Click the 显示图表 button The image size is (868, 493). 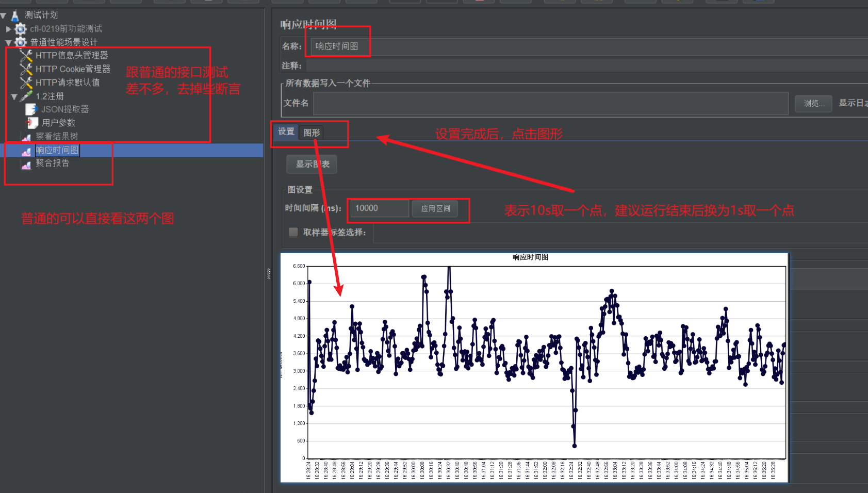click(x=312, y=164)
